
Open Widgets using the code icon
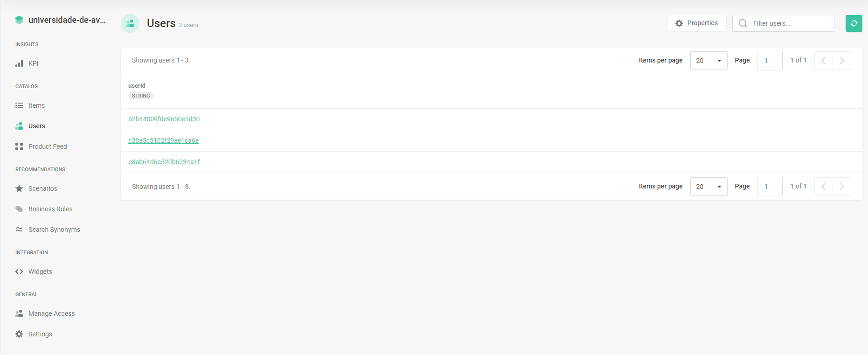click(x=19, y=271)
